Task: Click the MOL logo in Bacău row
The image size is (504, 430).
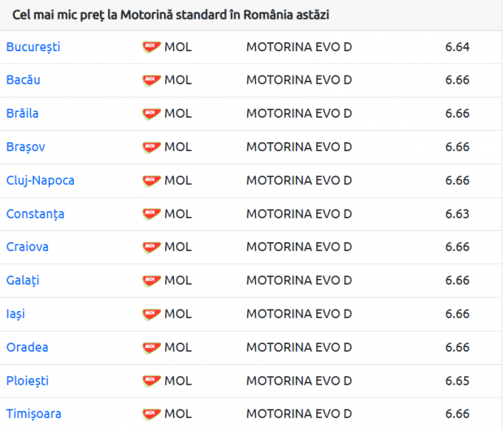Action: (x=152, y=80)
